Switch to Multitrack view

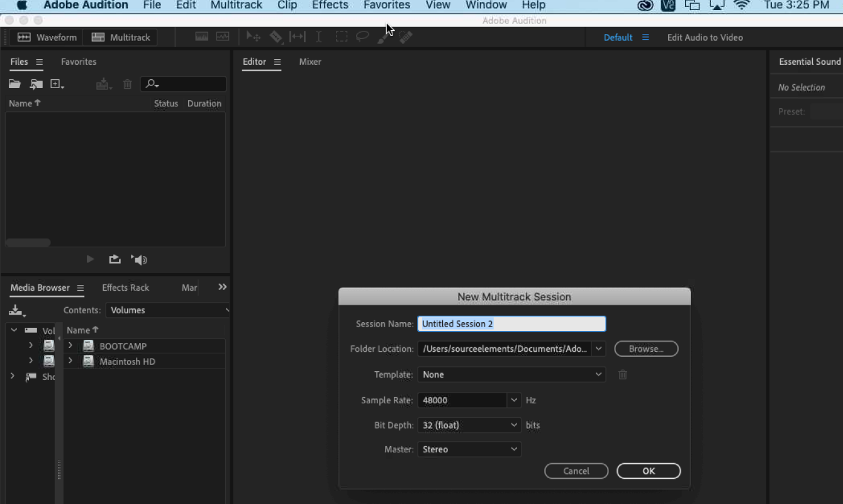tap(121, 38)
